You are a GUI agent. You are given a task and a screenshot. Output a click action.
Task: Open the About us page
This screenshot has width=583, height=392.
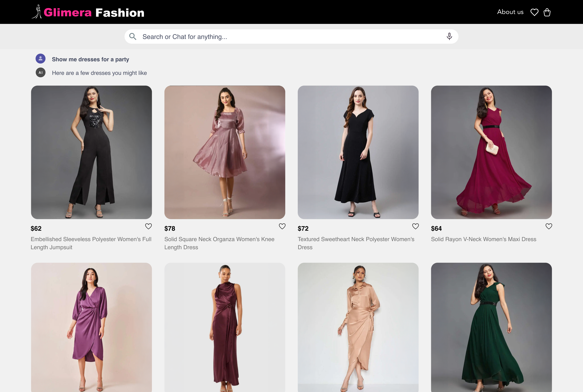click(x=510, y=12)
